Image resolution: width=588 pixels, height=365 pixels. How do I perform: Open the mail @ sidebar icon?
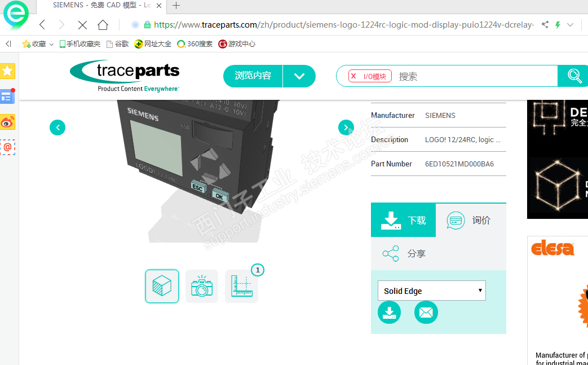point(7,147)
